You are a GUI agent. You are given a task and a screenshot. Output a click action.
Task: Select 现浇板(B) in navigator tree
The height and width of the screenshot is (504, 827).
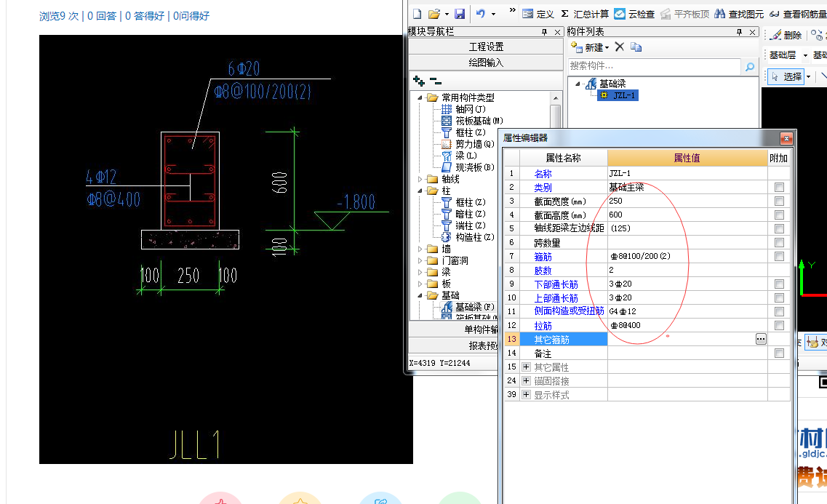468,167
